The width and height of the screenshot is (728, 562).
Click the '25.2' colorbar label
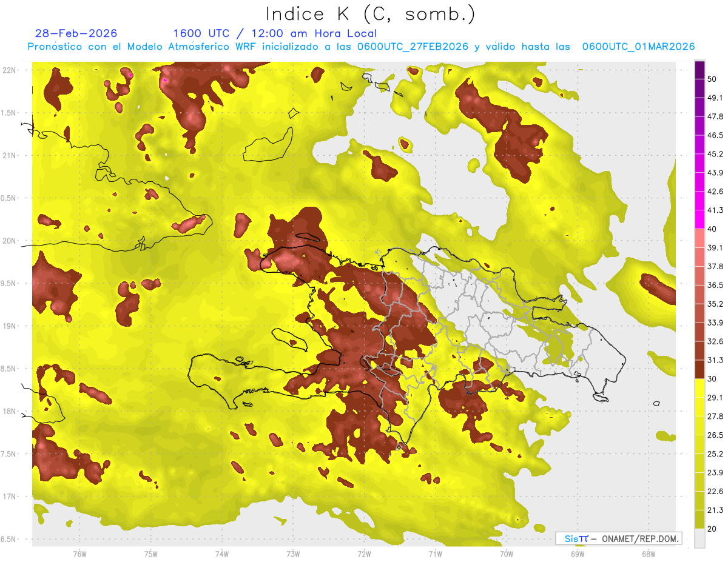[715, 454]
